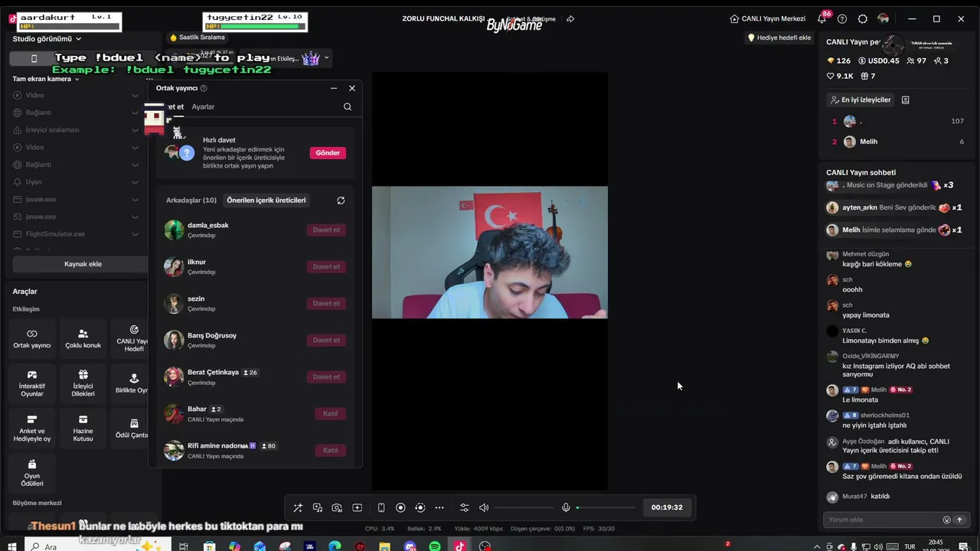Open the AI camera capture tool
The height and width of the screenshot is (551, 980).
[337, 507]
